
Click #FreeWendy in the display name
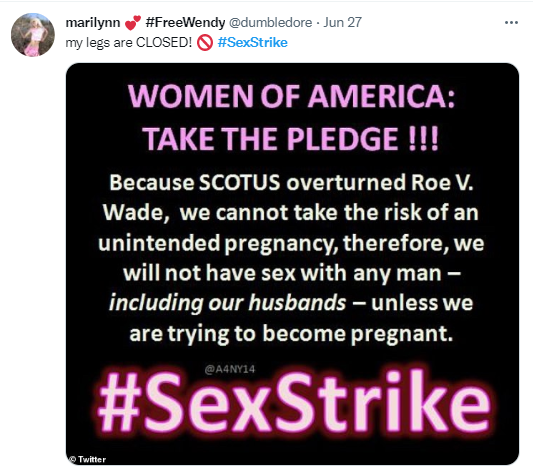point(185,22)
